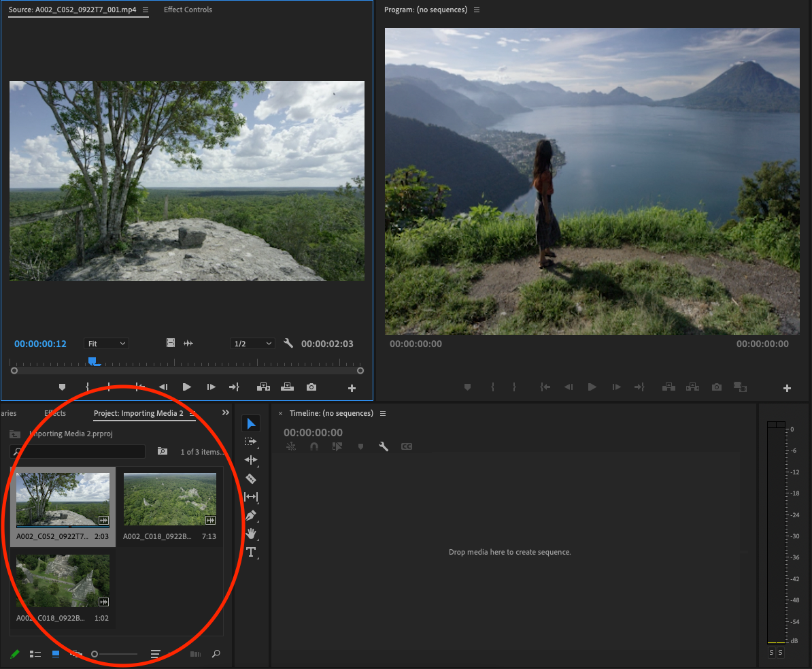
Task: Click the Source monitor button editor plus
Action: pos(352,388)
